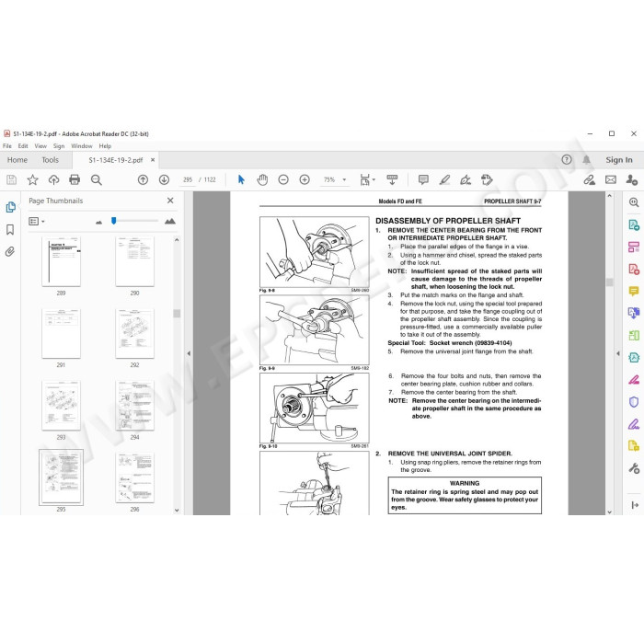Open the Help menu

(105, 145)
